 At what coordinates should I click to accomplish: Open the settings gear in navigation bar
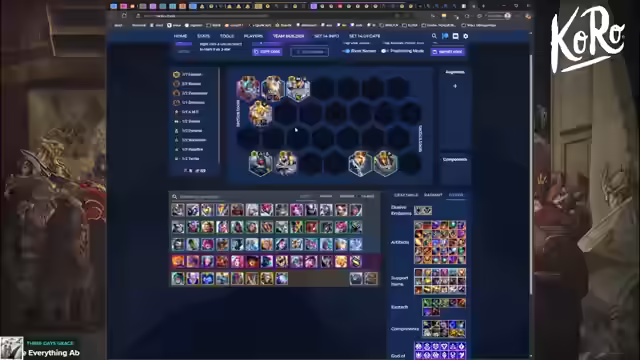pyautogui.click(x=466, y=36)
